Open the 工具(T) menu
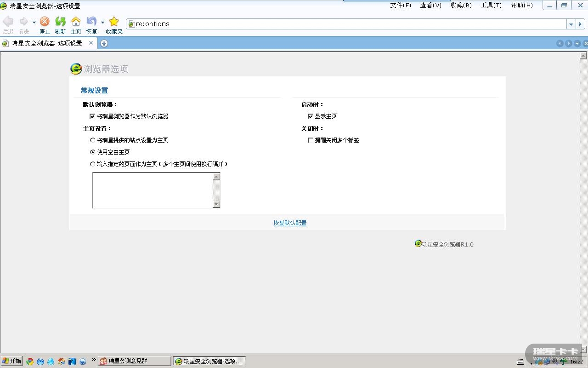 coord(491,6)
